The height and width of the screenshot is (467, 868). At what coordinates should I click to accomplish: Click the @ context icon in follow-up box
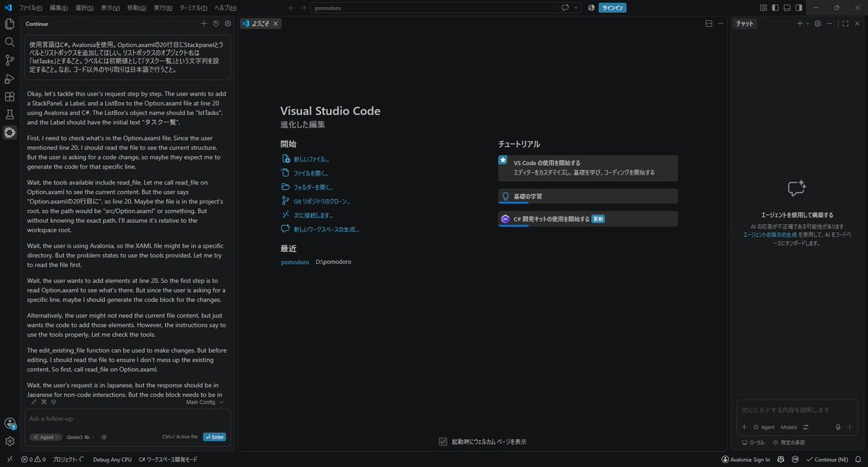[x=104, y=437]
